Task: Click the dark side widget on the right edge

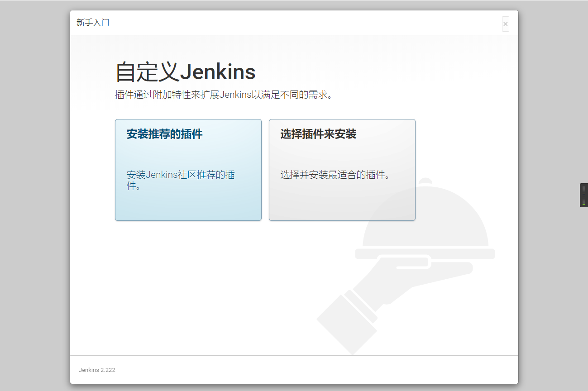Action: click(584, 195)
